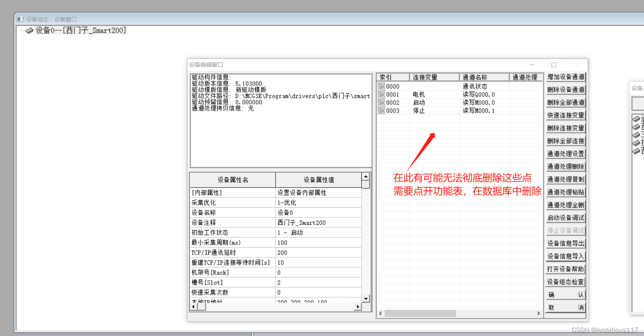Click left arrow of channel list horizontal scrollbar
The width and height of the screenshot is (644, 336).
pyautogui.click(x=381, y=313)
